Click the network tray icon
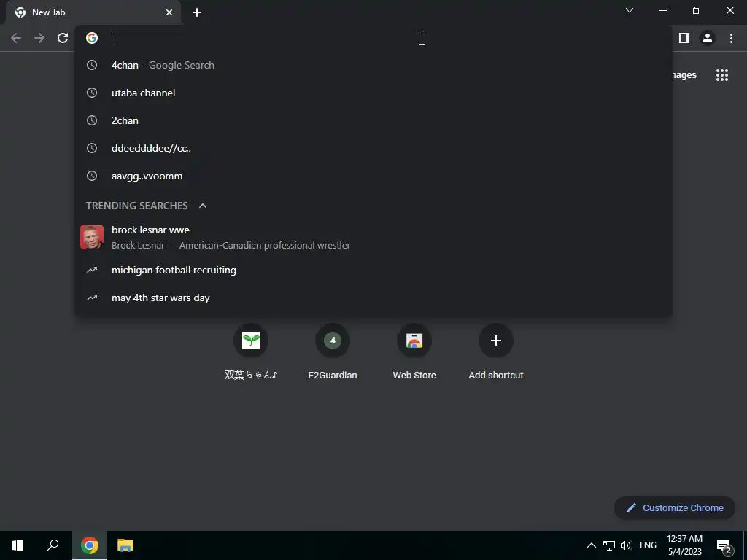The height and width of the screenshot is (560, 747). [x=609, y=545]
